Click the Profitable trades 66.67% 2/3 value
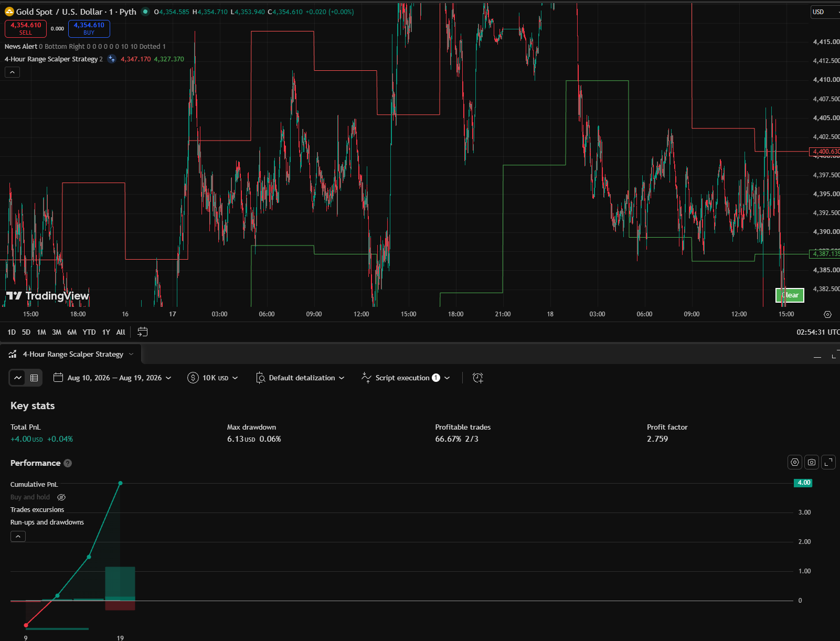Viewport: 840px width, 641px height. 456,439
